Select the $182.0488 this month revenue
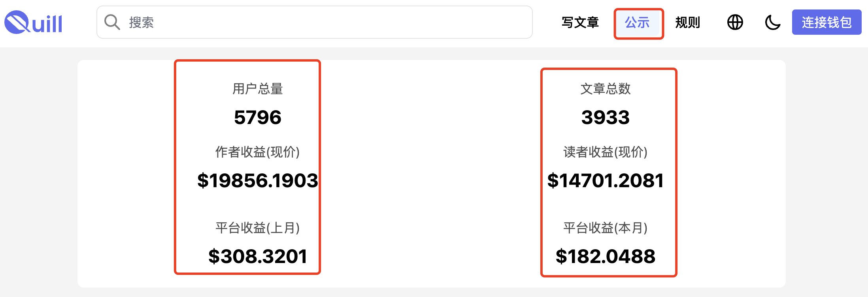Viewport: 868px width, 297px height. pyautogui.click(x=605, y=256)
